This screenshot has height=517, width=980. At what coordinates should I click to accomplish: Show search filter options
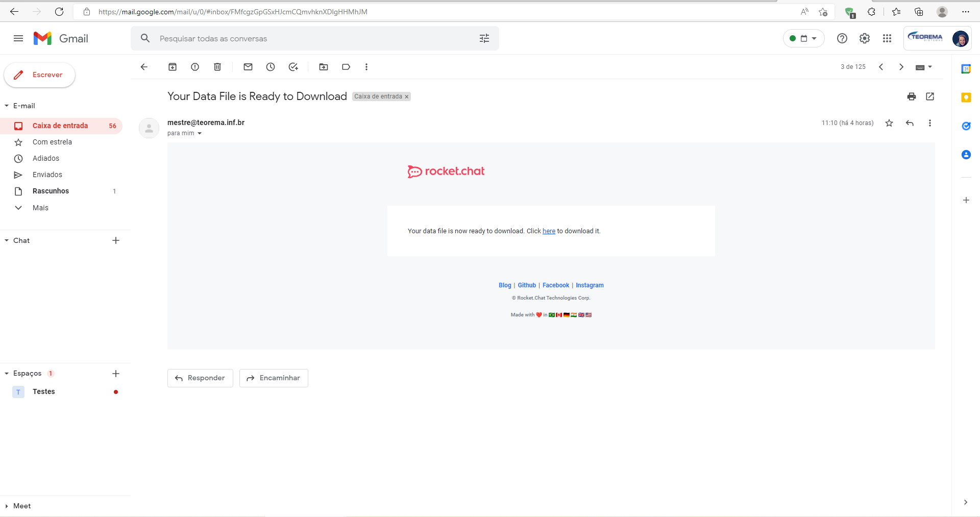(x=484, y=38)
